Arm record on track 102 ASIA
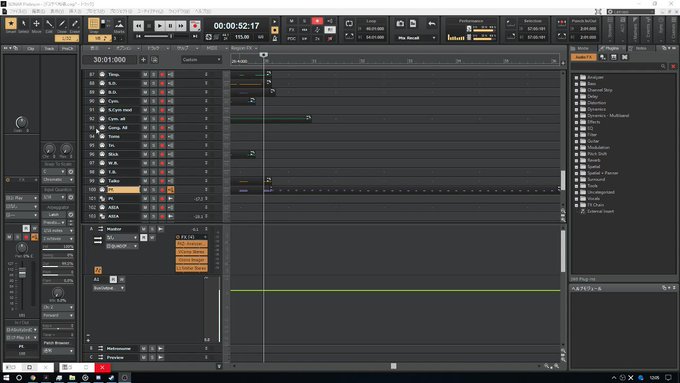Image resolution: width=680 pixels, height=383 pixels. (x=162, y=207)
